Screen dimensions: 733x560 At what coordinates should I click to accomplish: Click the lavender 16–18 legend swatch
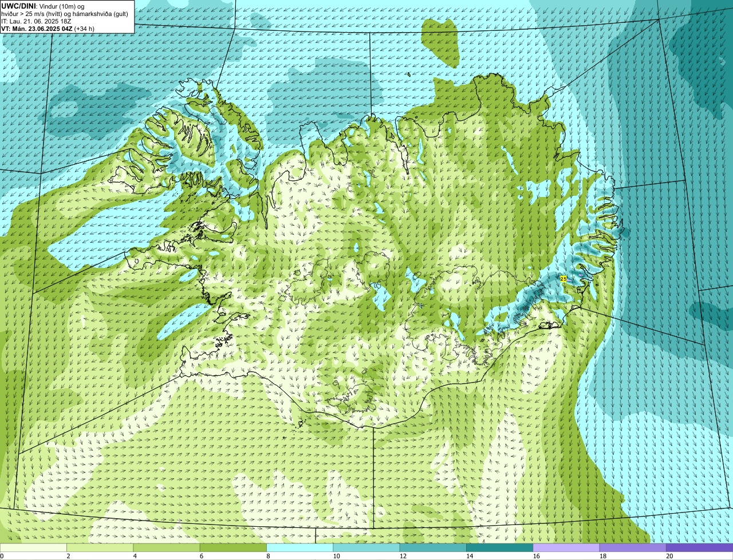coord(566,547)
